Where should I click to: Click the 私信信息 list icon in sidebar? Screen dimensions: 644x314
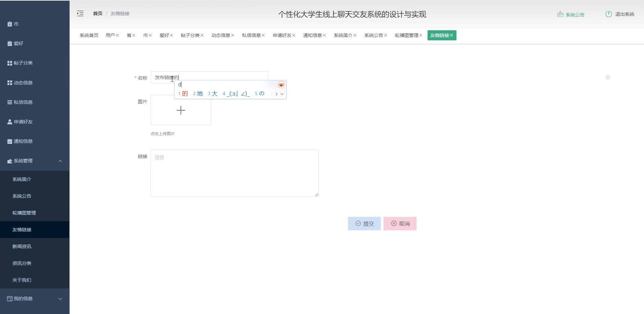pyautogui.click(x=10, y=102)
